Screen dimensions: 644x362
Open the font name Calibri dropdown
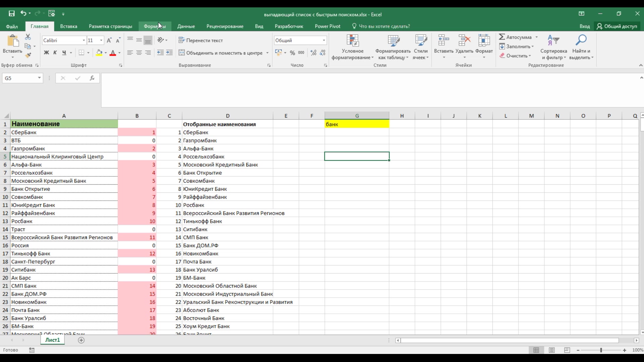(84, 40)
